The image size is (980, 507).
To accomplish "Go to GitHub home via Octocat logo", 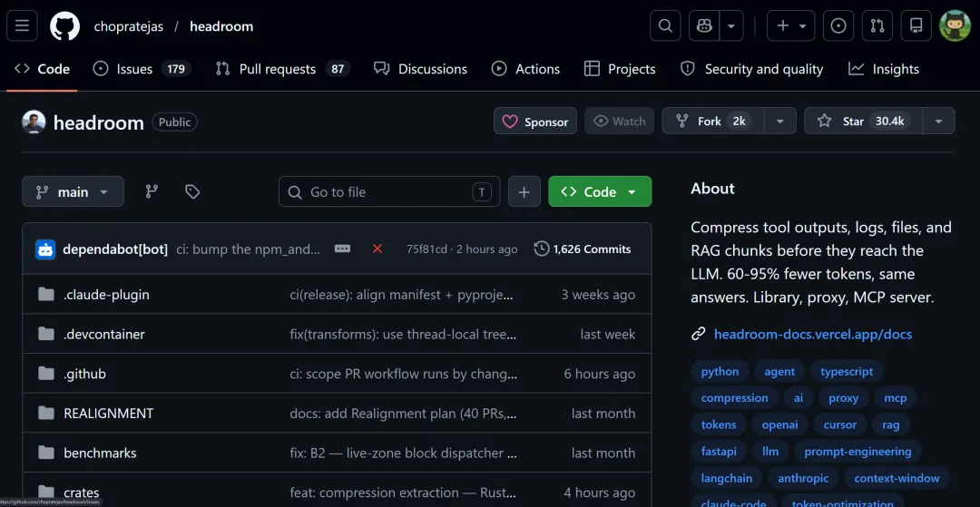I will point(65,26).
